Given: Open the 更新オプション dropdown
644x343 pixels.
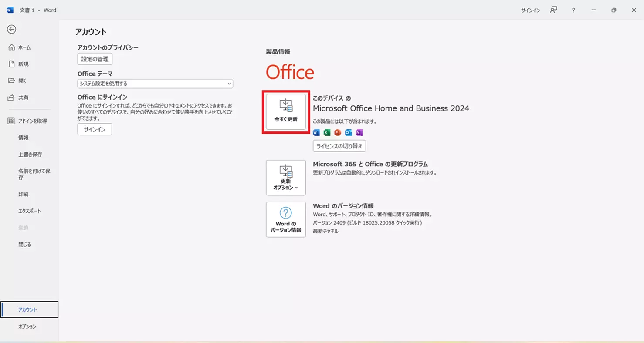Looking at the screenshot, I should pos(286,178).
